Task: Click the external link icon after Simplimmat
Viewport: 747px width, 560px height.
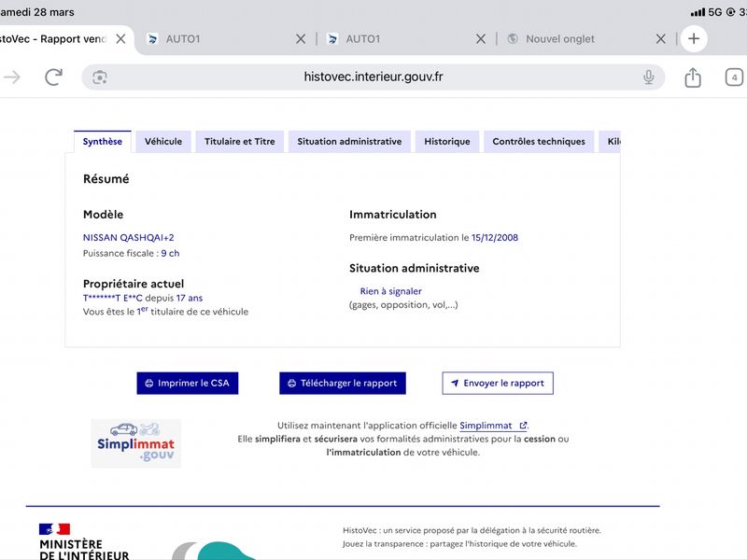Action: click(x=523, y=426)
